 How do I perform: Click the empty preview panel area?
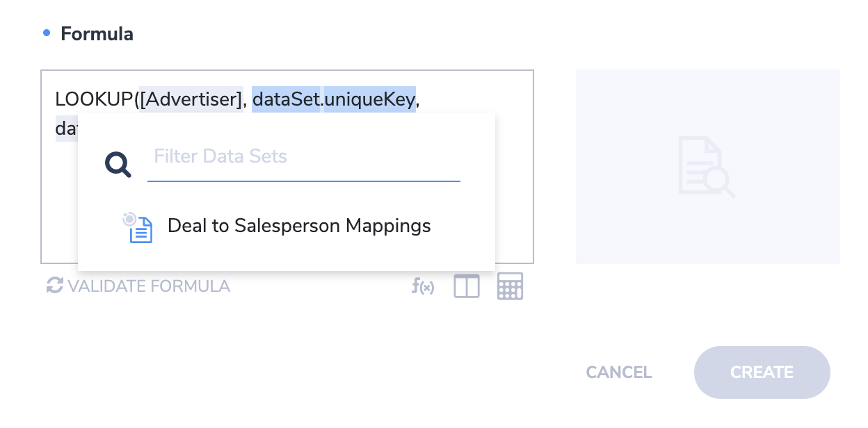click(708, 167)
